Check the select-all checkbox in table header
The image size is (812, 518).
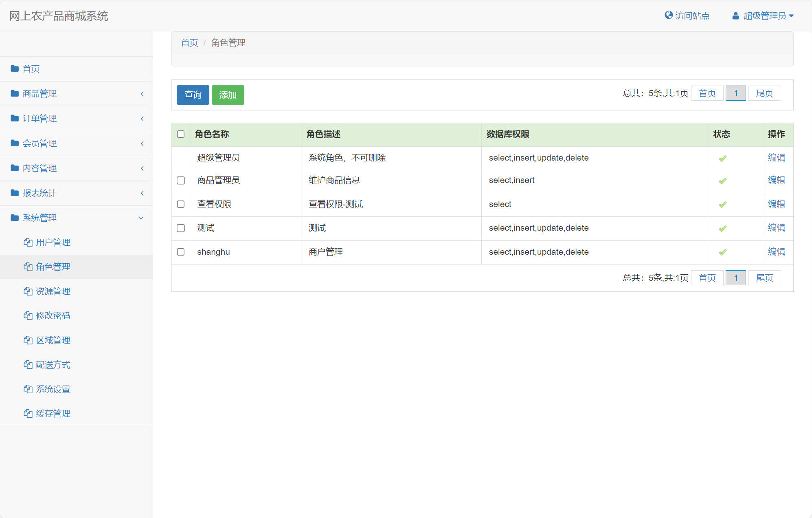click(180, 134)
